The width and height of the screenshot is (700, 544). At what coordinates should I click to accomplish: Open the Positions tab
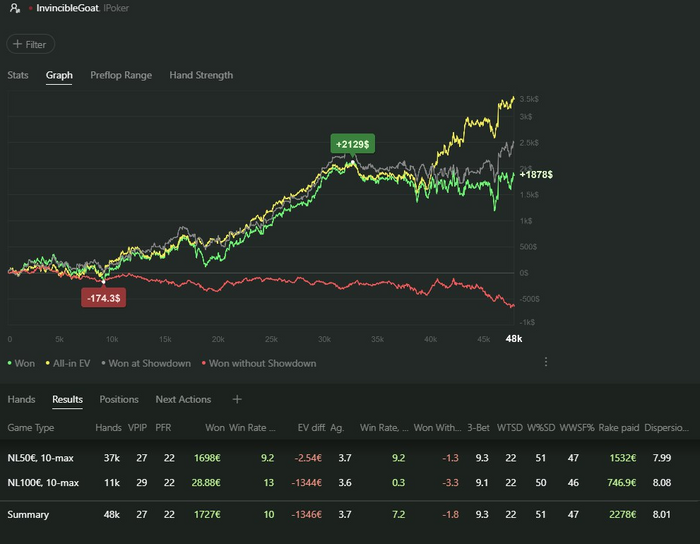coord(119,400)
